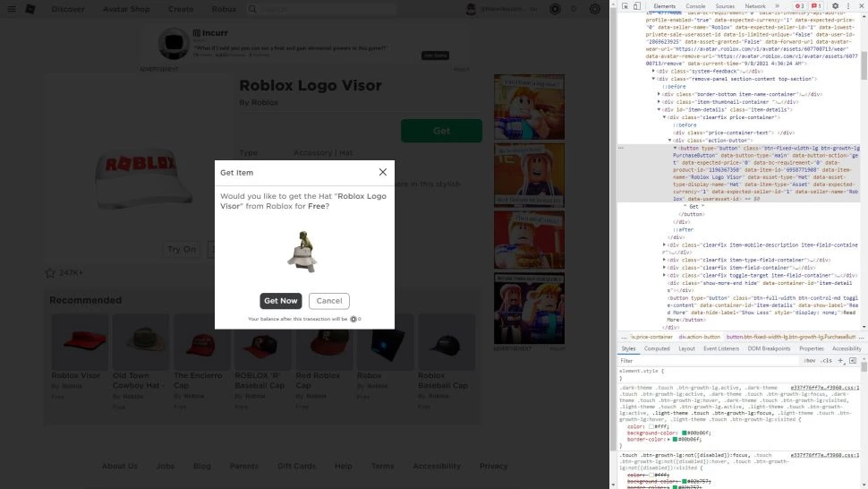Image resolution: width=868 pixels, height=489 pixels.
Task: Close the Get Item dialog with X
Action: click(x=383, y=172)
